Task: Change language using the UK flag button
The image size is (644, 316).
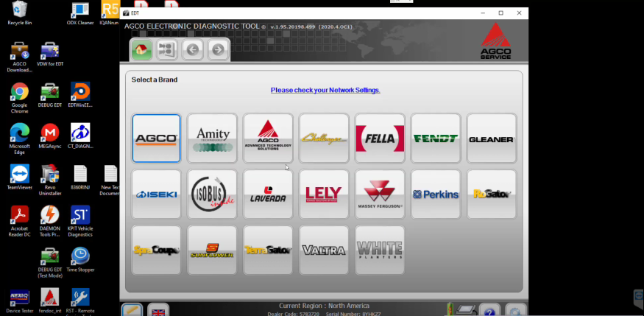Action: 158,311
